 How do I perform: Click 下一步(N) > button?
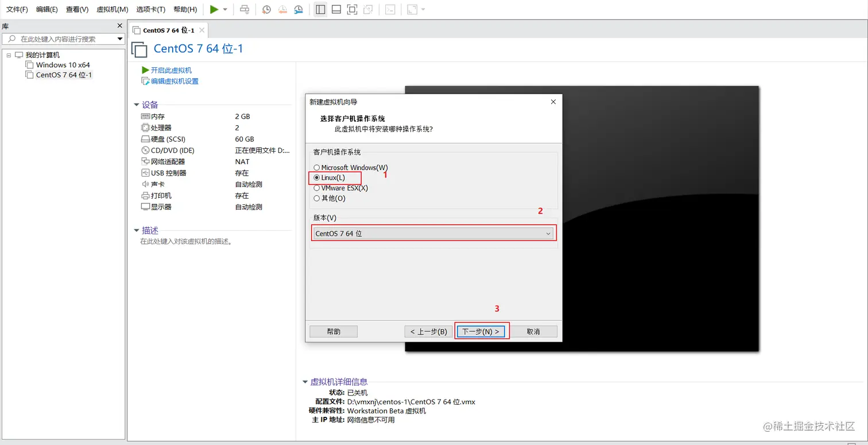pos(481,331)
